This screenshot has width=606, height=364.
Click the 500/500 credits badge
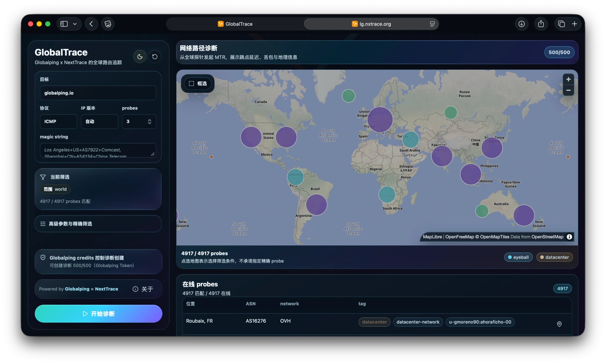tap(559, 52)
